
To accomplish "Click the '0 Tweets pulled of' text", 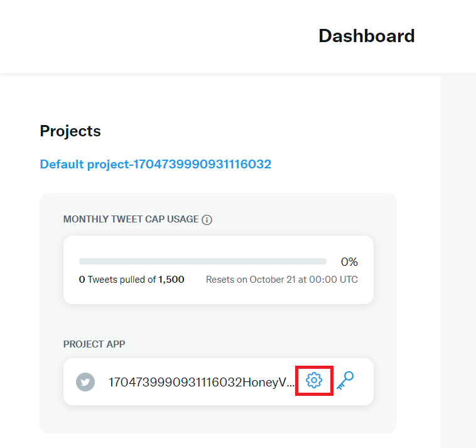I will click(117, 280).
